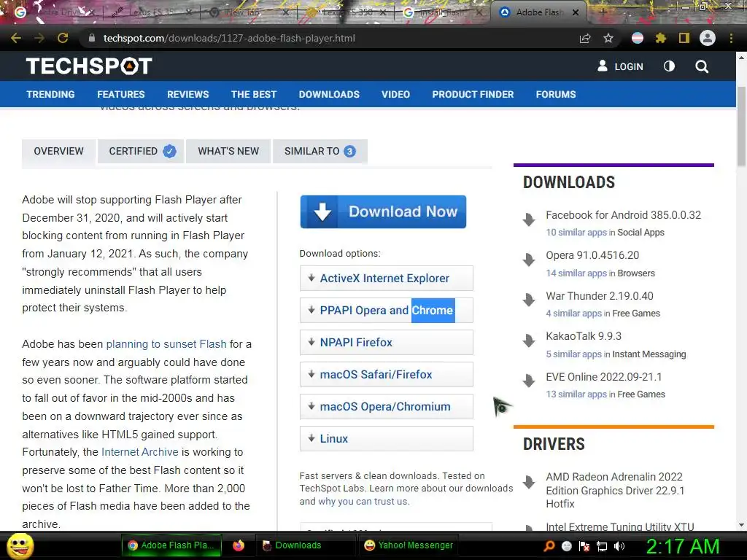Switch to the WHAT'S NEW tab
This screenshot has height=560, width=747.
click(x=228, y=152)
